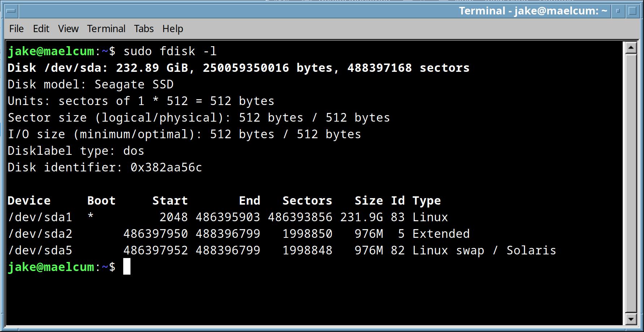Open the Terminal menu

pyautogui.click(x=106, y=29)
